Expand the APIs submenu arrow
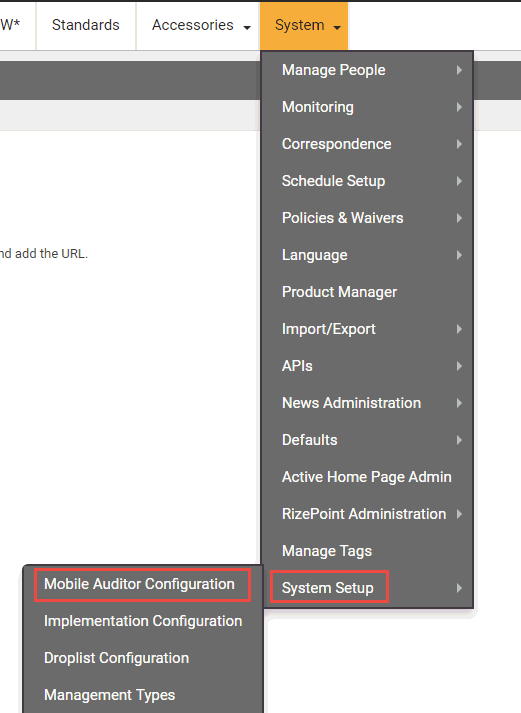Image resolution: width=521 pixels, height=713 pixels. [459, 366]
